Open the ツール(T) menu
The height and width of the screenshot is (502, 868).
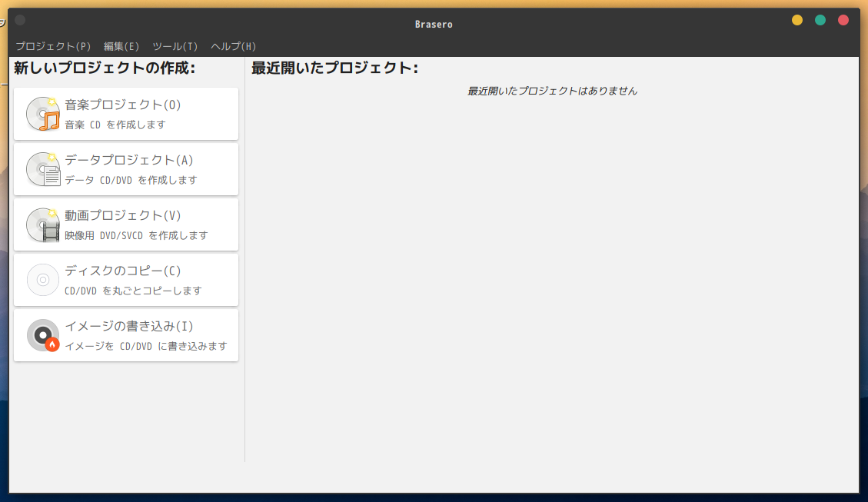[175, 46]
